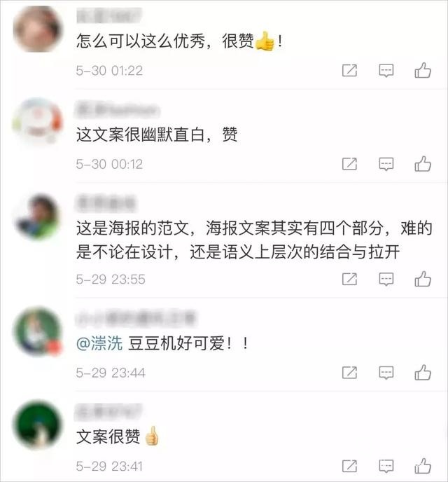The width and height of the screenshot is (448, 482).
Task: Like the 5-30 01:22 comment
Action: [x=423, y=70]
